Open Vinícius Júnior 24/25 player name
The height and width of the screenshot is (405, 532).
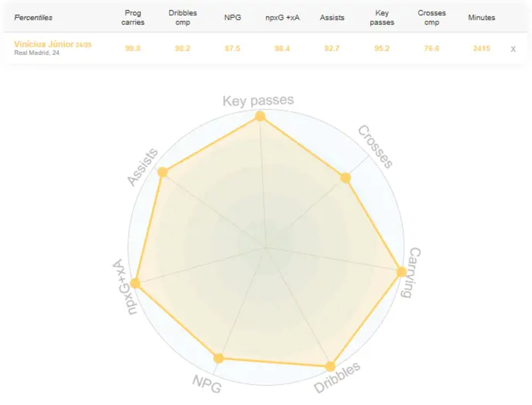pyautogui.click(x=53, y=44)
